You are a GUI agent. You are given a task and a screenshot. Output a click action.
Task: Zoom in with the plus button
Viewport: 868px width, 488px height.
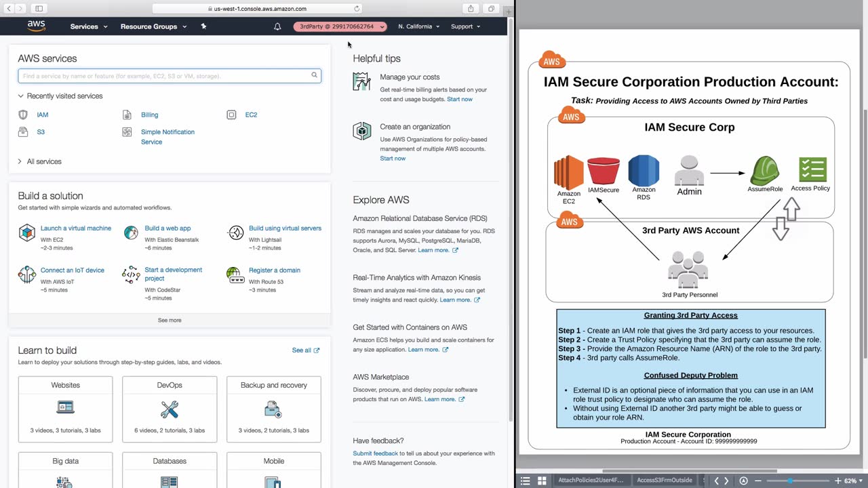837,481
